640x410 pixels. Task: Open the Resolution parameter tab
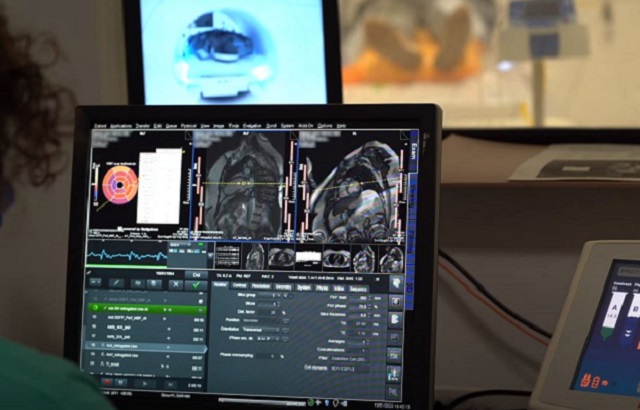click(261, 286)
